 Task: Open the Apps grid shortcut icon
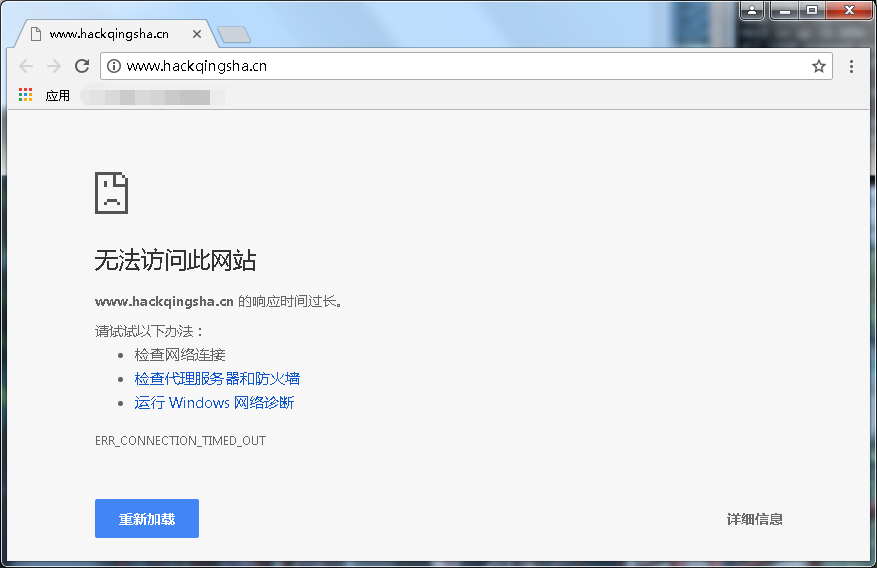[x=26, y=95]
